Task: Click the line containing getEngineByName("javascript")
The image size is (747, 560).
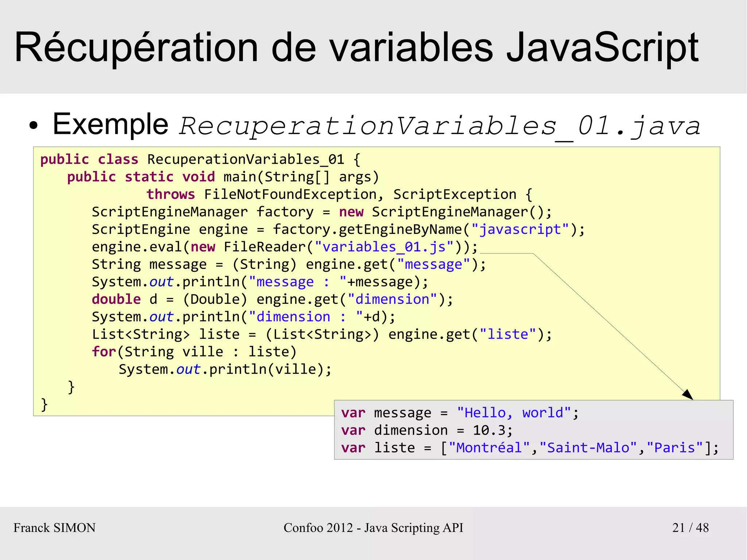Action: (x=338, y=229)
